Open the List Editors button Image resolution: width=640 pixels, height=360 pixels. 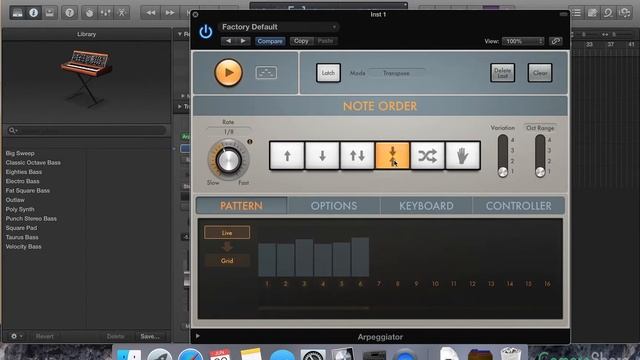576,13
